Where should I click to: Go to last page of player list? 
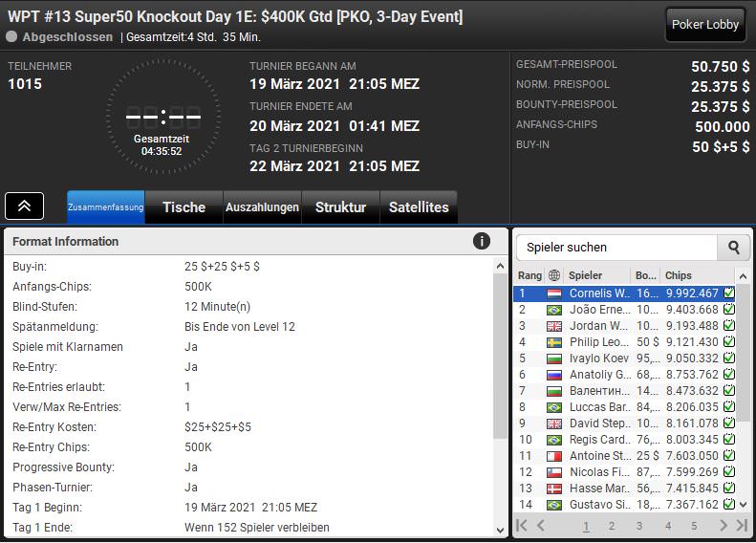742,525
